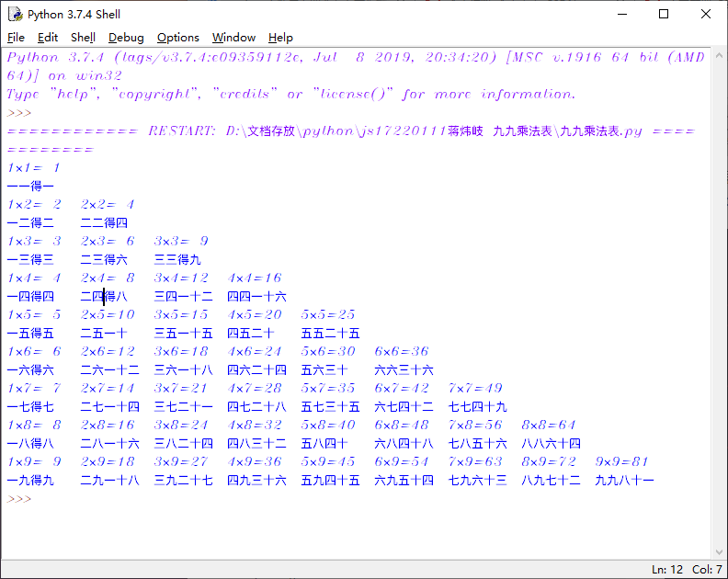Click the text 四七二十八
The image size is (728, 579).
click(256, 407)
